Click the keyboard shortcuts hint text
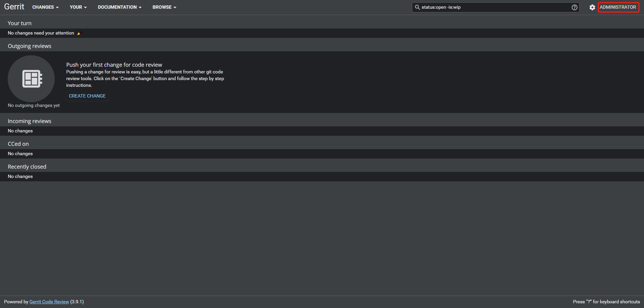The image size is (644, 308). (x=606, y=302)
